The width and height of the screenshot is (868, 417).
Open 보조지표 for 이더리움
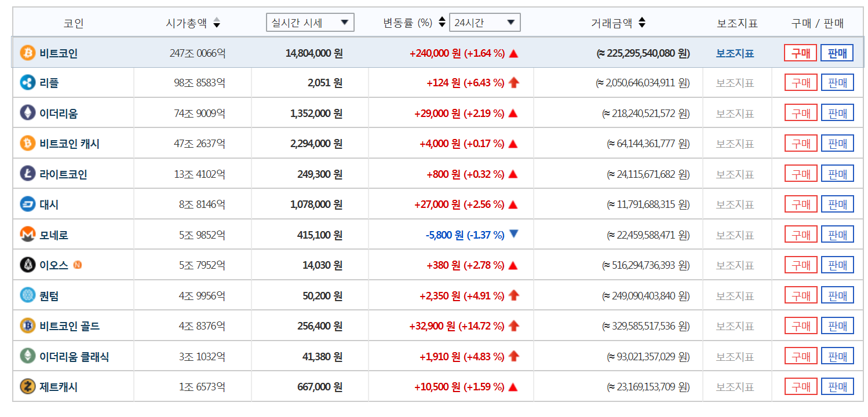tap(736, 112)
